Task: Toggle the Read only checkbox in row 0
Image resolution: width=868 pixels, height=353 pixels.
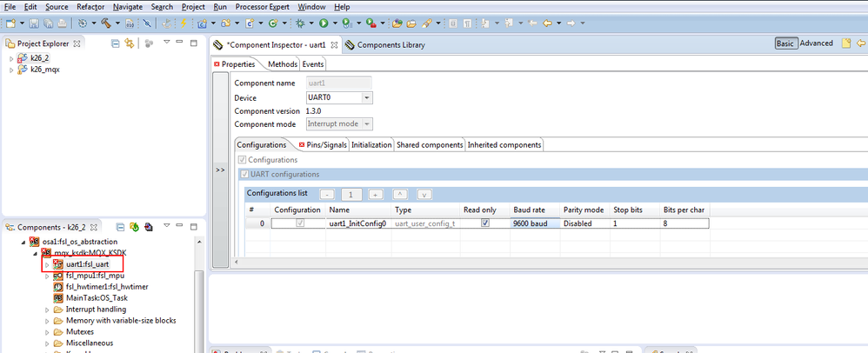Action: click(485, 223)
